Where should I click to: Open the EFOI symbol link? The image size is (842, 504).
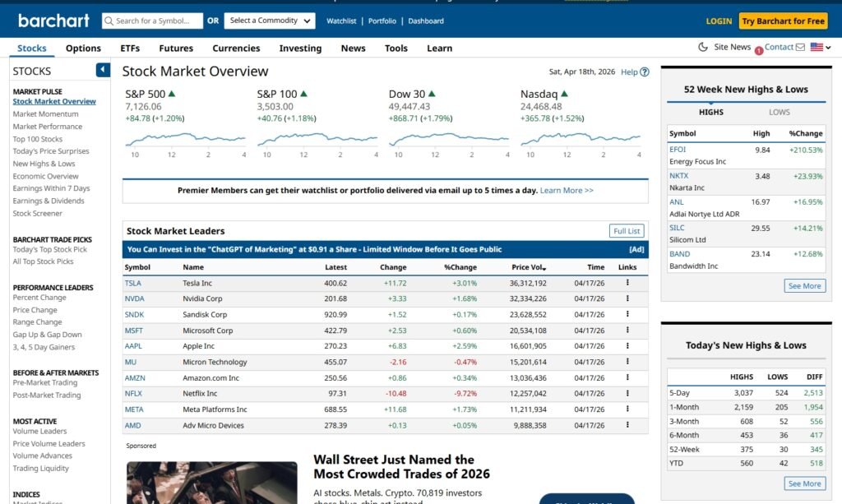tap(678, 149)
